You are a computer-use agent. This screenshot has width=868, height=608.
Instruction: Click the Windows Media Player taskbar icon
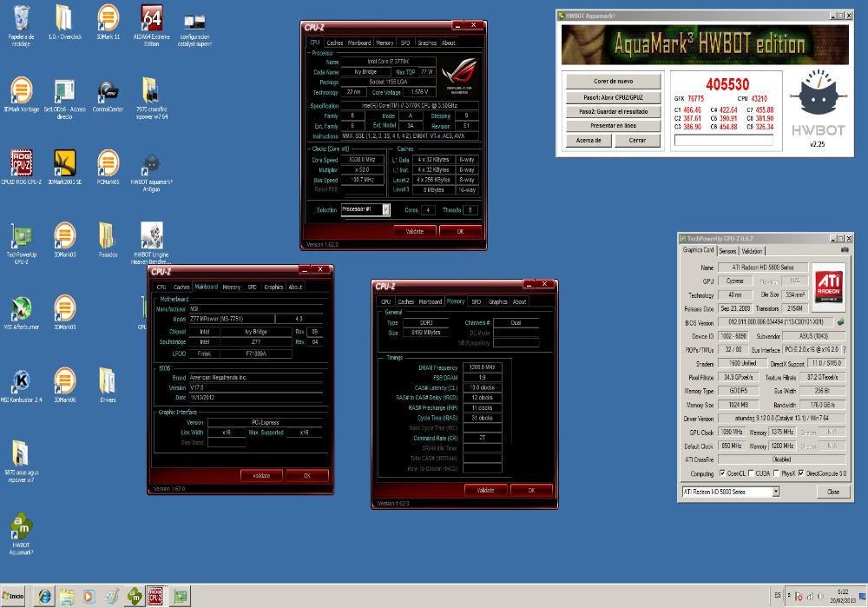89,597
